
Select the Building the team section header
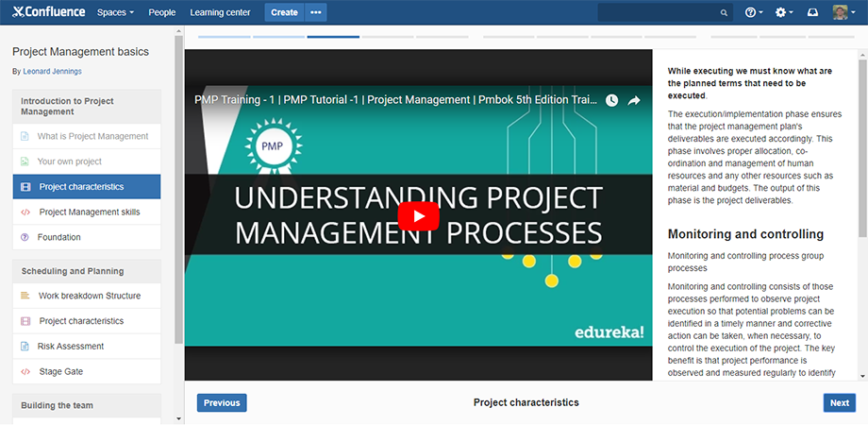pos(87,405)
